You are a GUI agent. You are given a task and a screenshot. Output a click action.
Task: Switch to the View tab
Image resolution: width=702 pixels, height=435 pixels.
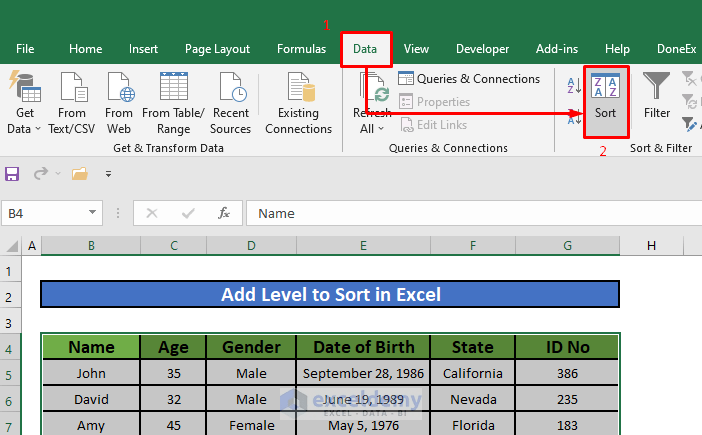point(416,49)
